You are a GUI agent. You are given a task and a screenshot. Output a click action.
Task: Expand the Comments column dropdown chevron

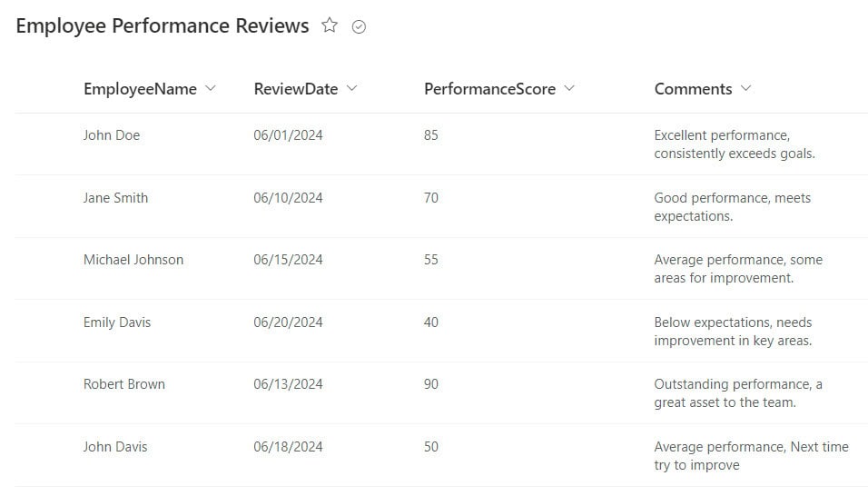[745, 88]
